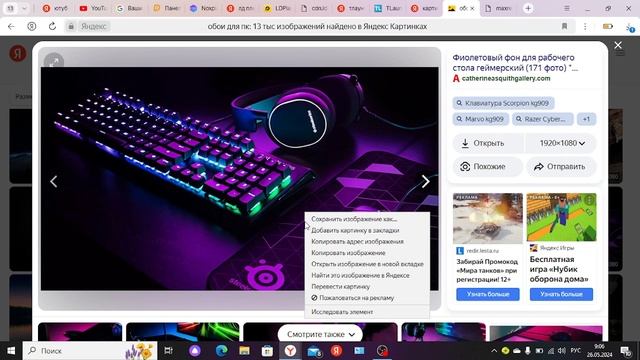Viewport: 640px width, 360px height.
Task: Switch to the Google «Ваши» tab
Action: [x=129, y=8]
